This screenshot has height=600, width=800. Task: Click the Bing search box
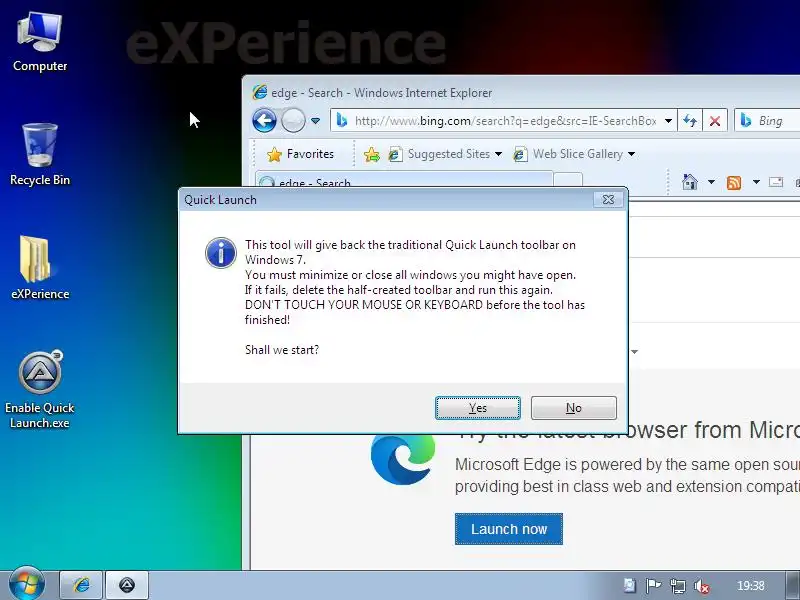pos(769,121)
